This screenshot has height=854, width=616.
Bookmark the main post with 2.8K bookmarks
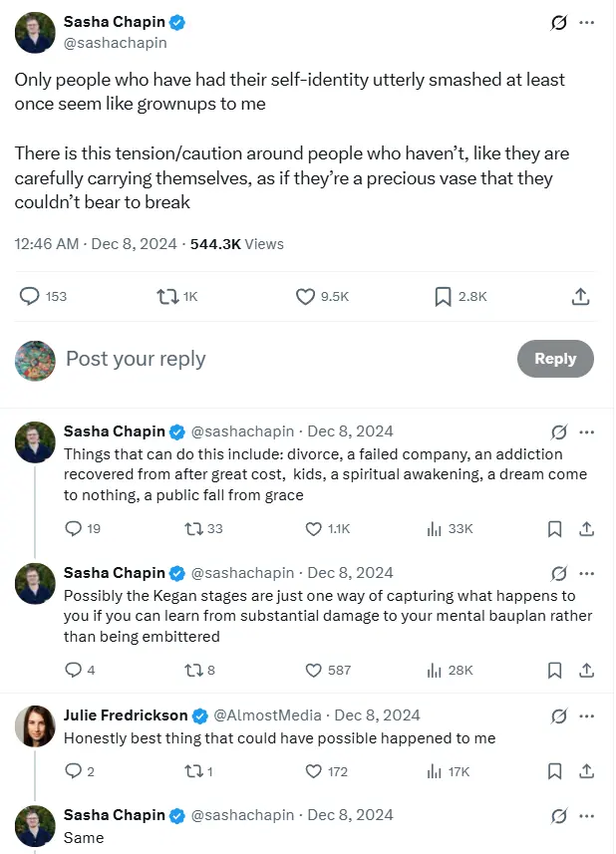point(444,296)
